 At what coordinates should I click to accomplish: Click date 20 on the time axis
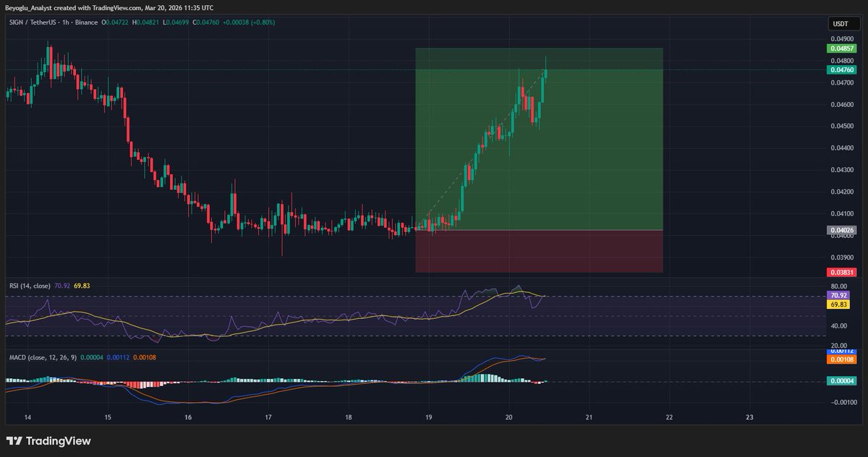509,417
